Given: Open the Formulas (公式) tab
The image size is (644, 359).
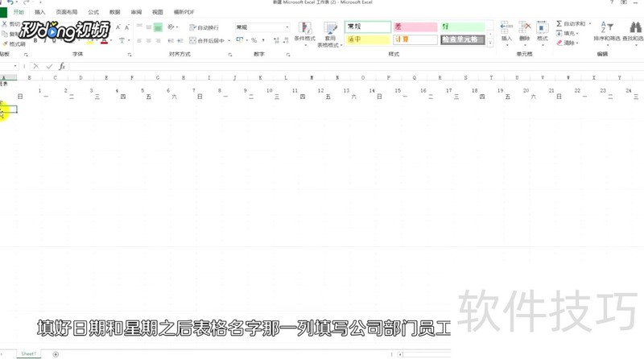Looking at the screenshot, I should 93,12.
